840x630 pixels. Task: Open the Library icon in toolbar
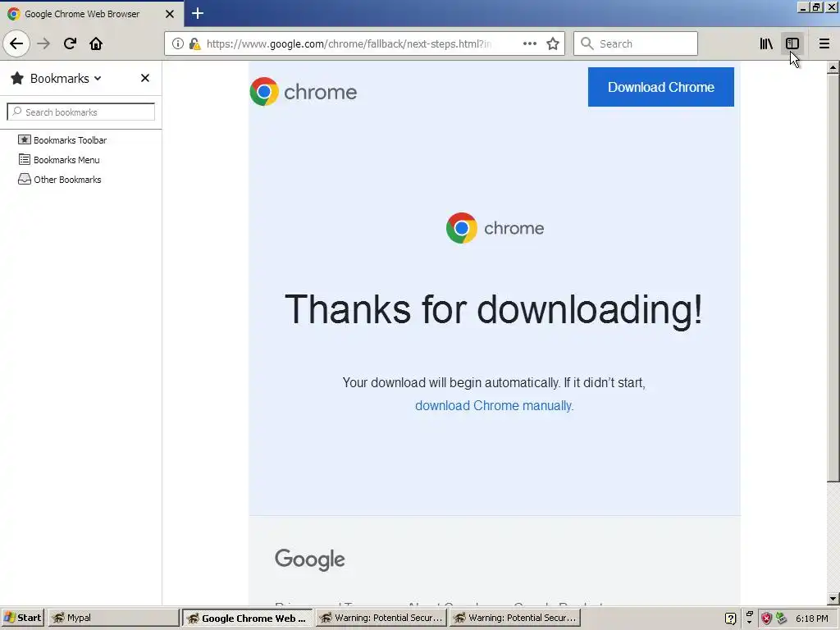[x=766, y=43]
